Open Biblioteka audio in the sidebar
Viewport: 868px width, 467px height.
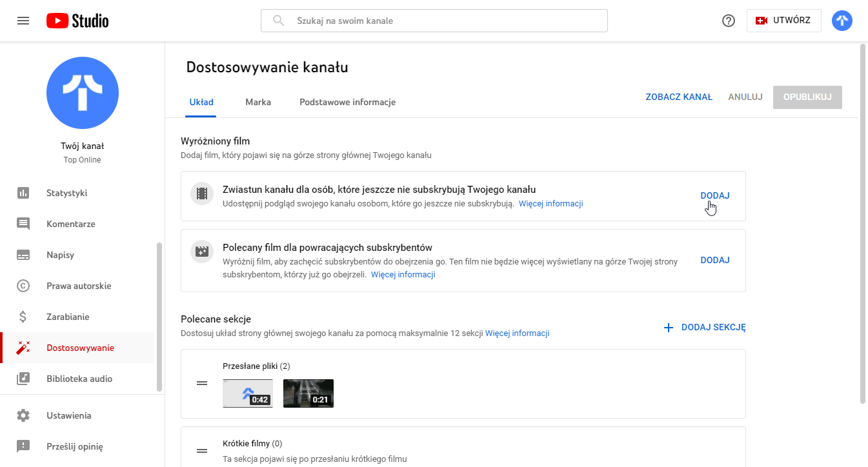(x=77, y=379)
